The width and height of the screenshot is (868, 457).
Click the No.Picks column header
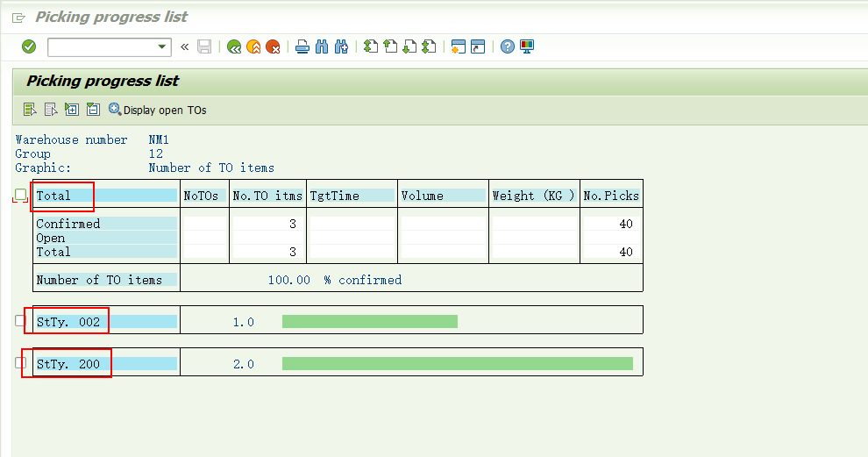611,196
